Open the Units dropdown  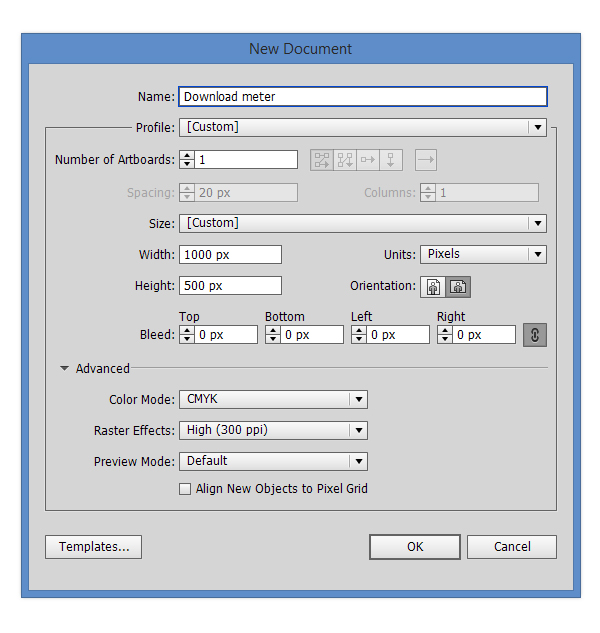click(483, 255)
